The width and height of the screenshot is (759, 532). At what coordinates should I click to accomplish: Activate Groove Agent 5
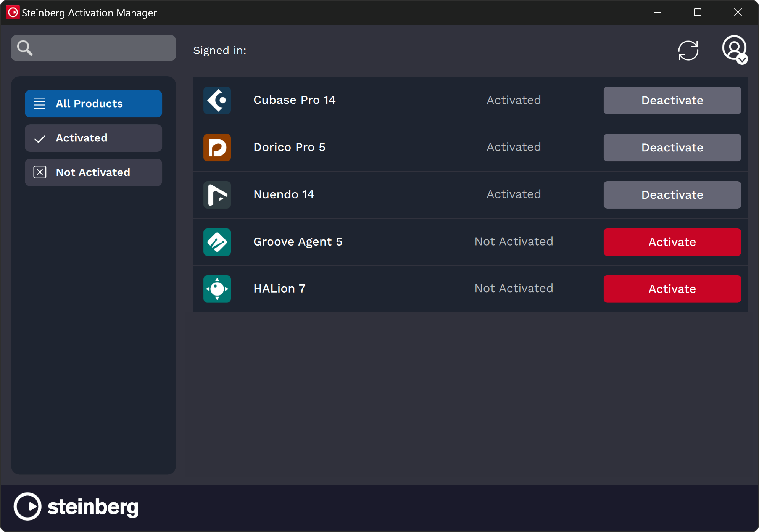coord(672,242)
